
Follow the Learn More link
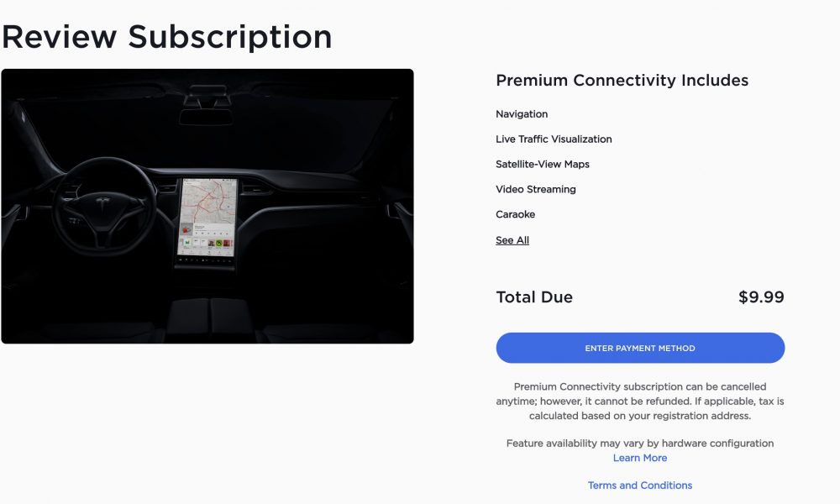(x=639, y=458)
